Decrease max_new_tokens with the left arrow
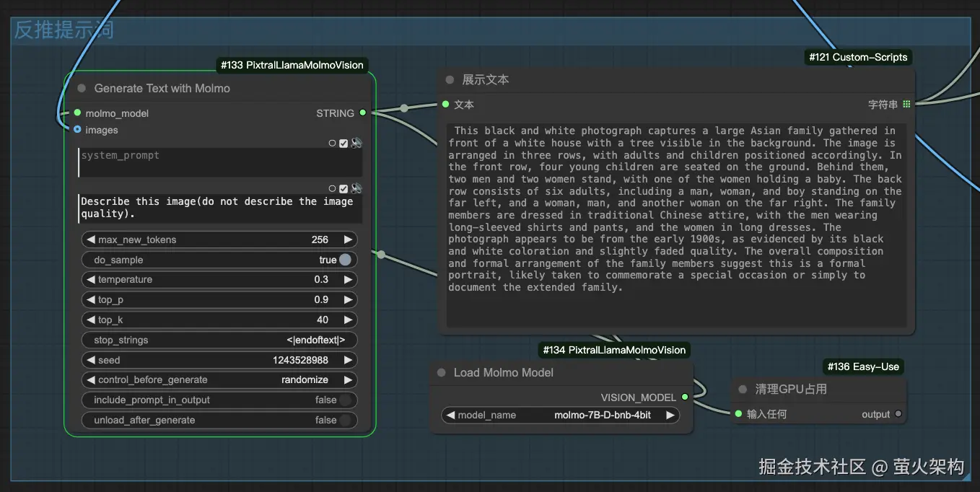The image size is (980, 492). tap(91, 240)
